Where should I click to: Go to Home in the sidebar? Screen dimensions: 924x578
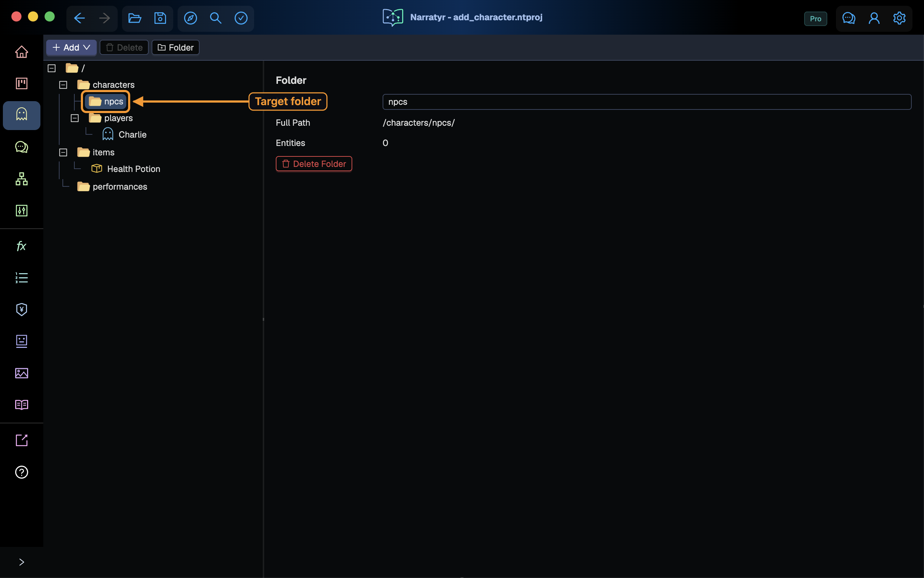[x=22, y=52]
